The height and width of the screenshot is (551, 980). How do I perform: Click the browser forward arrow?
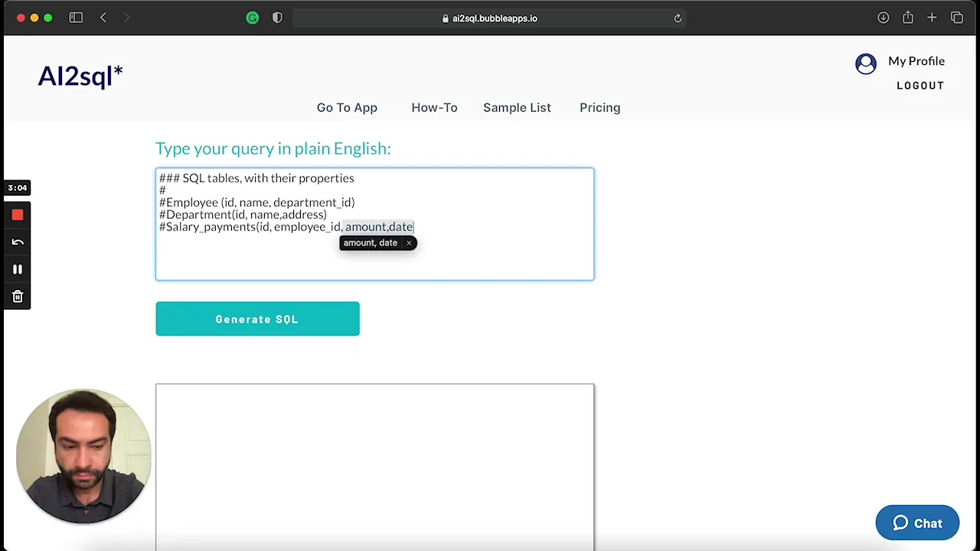tap(127, 18)
